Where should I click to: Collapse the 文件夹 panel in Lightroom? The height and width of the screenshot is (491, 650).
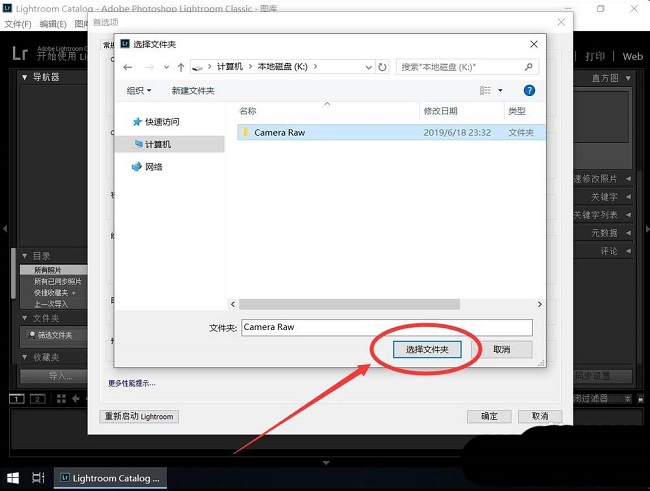pos(24,318)
